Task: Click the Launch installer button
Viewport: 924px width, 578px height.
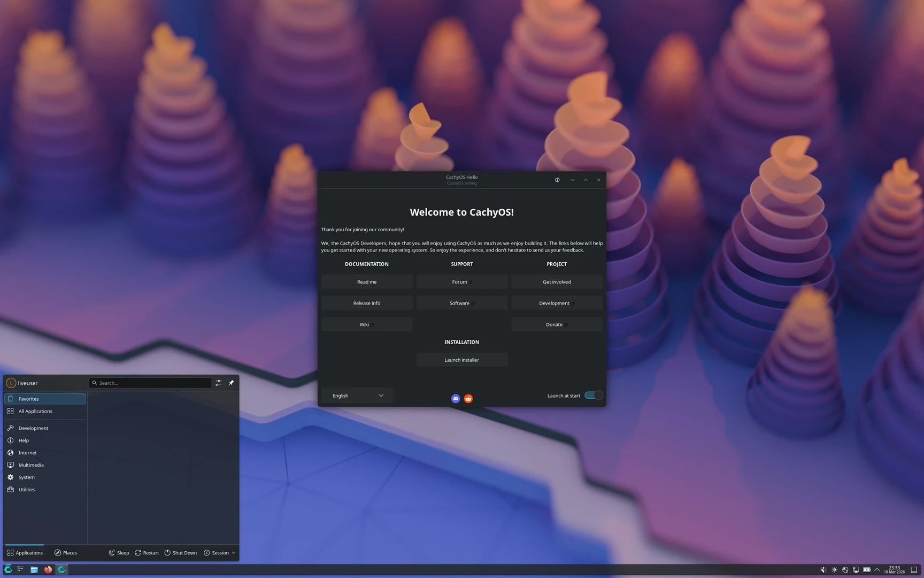Action: 461,360
